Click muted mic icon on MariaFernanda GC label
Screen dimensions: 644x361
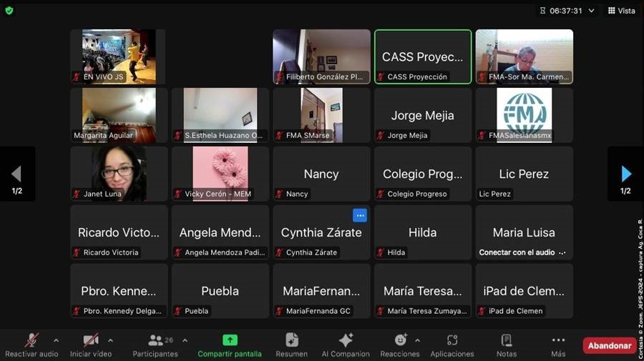[279, 312]
